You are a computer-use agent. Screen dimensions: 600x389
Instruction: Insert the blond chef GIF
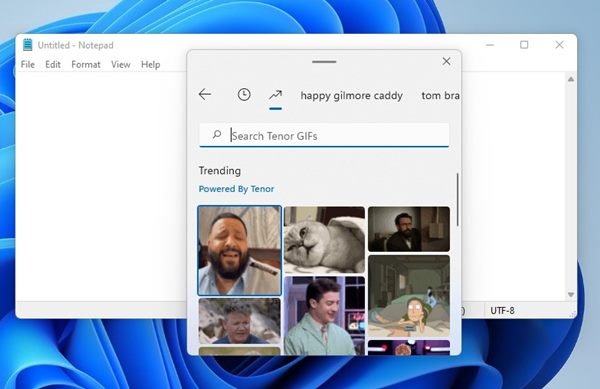tap(240, 321)
